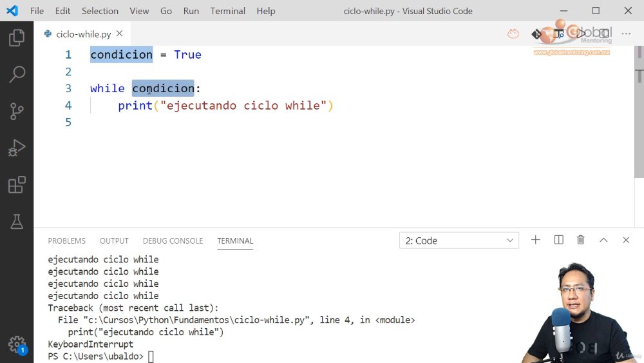Open the Source Control view
This screenshot has width=644, height=363.
[x=17, y=111]
